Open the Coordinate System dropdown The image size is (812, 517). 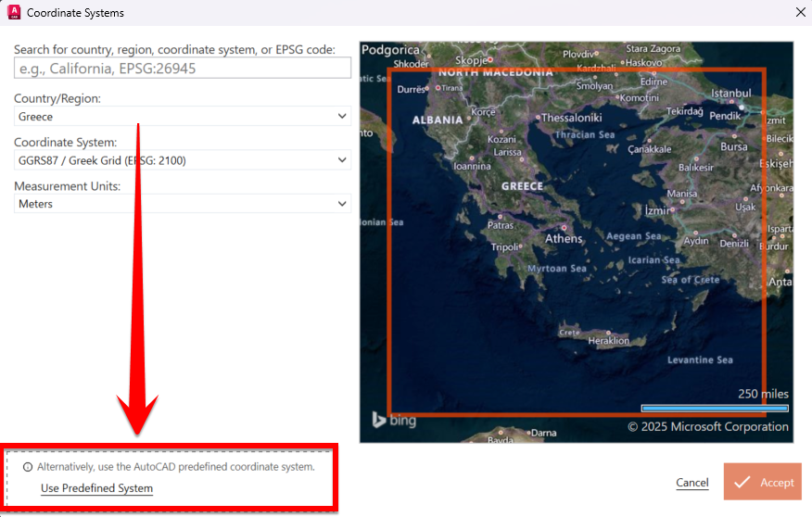[183, 160]
